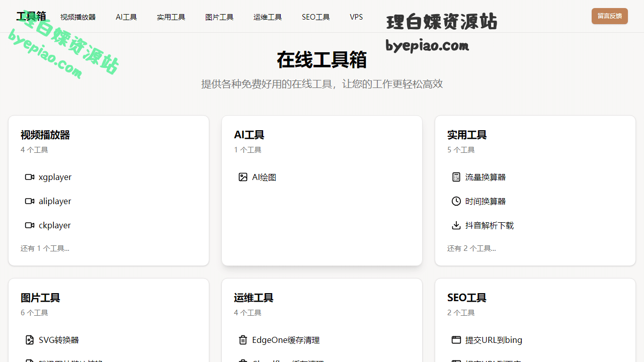Click the 视频播放器 card heading

click(x=45, y=135)
